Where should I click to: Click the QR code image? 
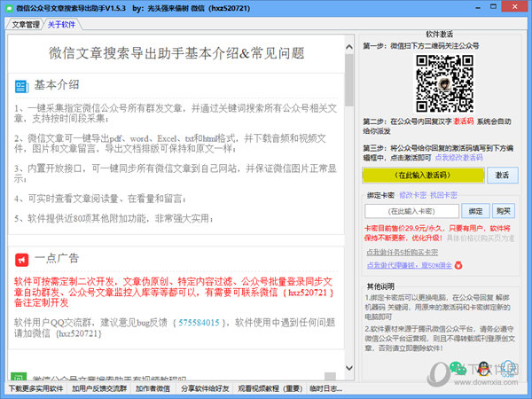445,84
